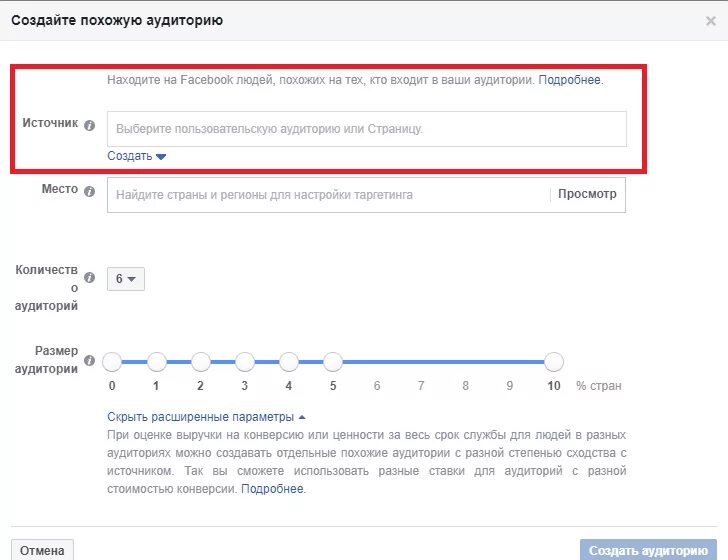Select slider handle at 5 percent

333,362
